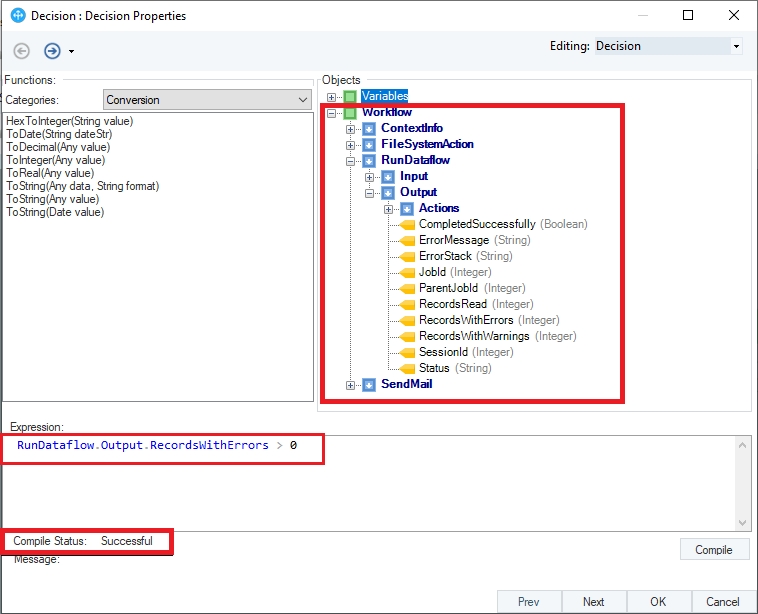Click the ContextInfo object icon
758x614 pixels.
(369, 128)
